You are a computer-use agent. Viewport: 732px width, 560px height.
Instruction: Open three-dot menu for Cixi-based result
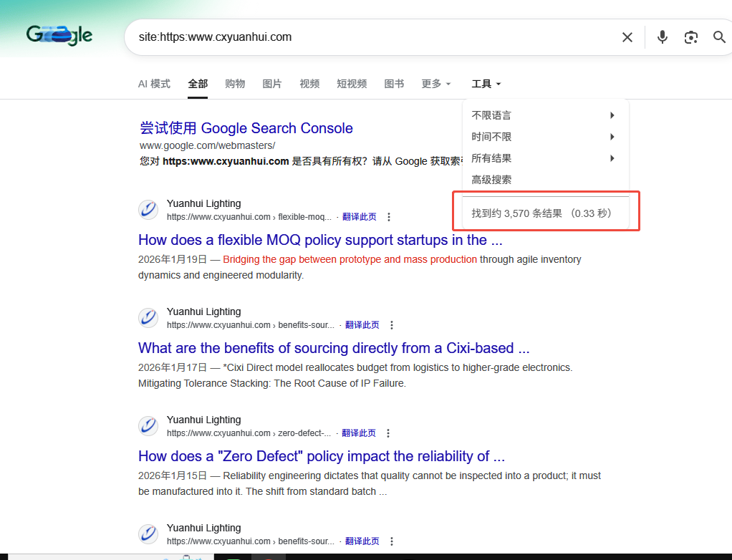click(x=392, y=325)
